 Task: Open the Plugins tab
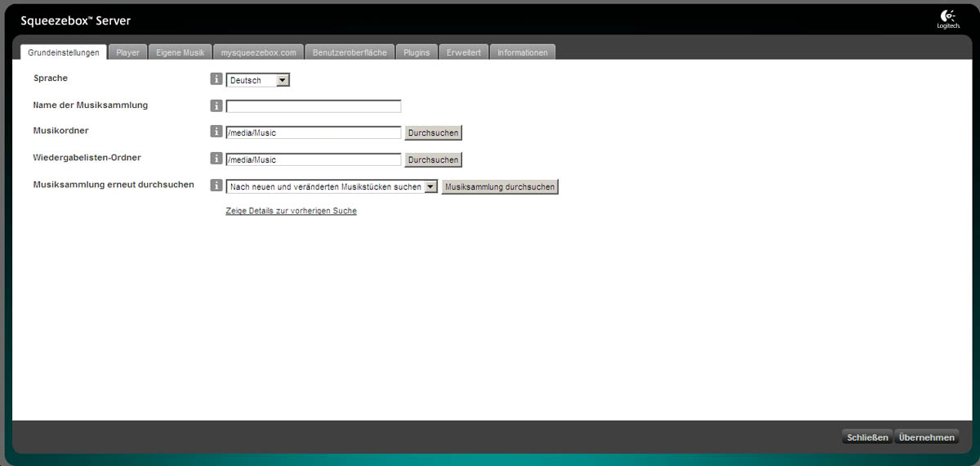point(416,52)
